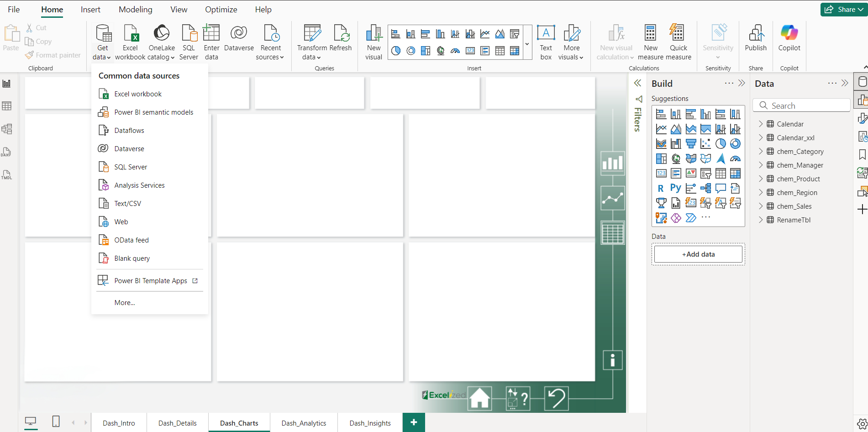868x432 pixels.
Task: Choose Analysis Services data source
Action: (x=150, y=185)
